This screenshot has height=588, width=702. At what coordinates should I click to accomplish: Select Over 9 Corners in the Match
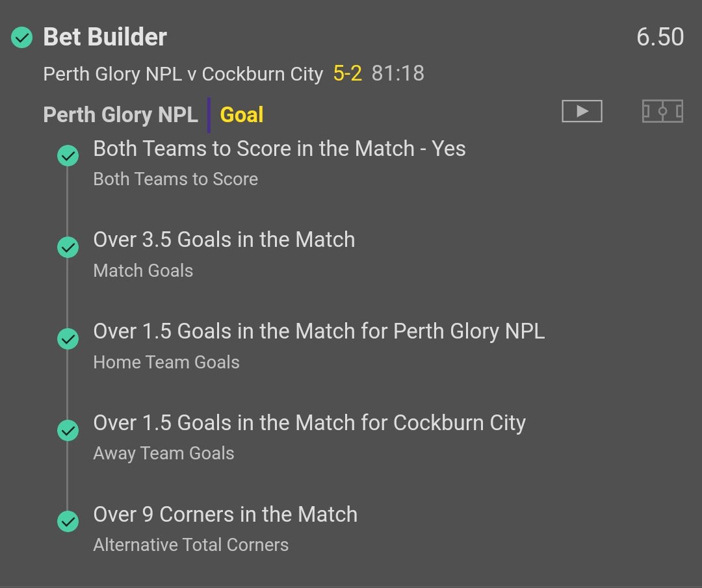225,515
